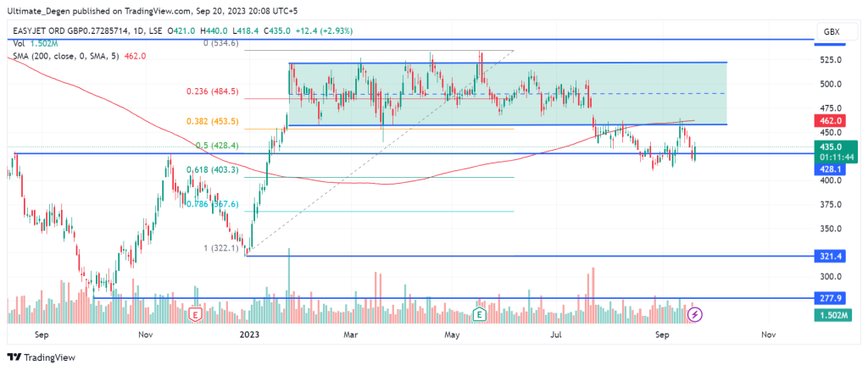Select the 0.236 (484.5) Fibonacci label

point(213,91)
